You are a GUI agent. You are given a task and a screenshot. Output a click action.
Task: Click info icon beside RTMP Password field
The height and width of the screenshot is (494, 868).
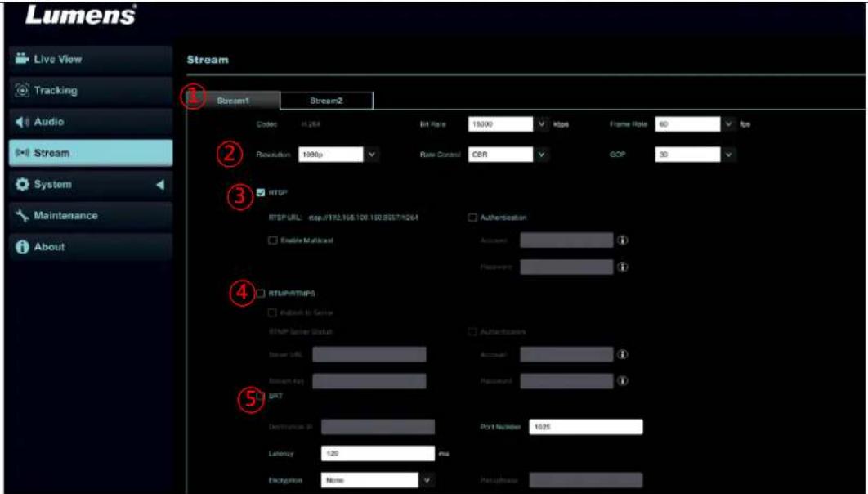pyautogui.click(x=622, y=381)
